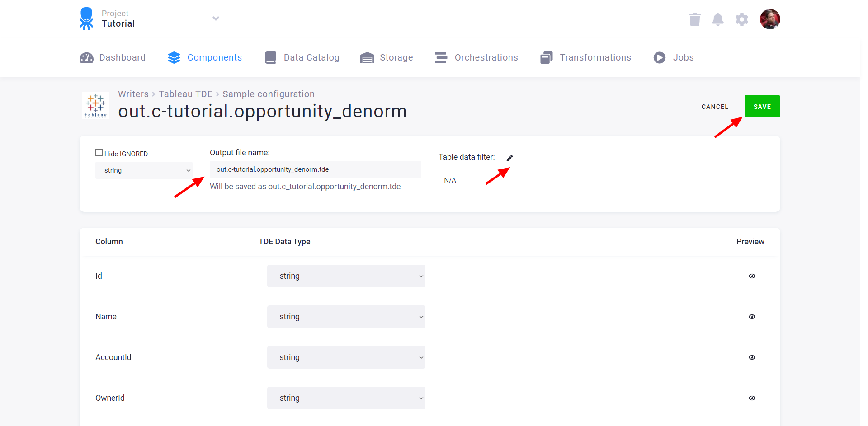Viewport: 868px width, 426px height.
Task: Open settings gear icon
Action: point(742,19)
